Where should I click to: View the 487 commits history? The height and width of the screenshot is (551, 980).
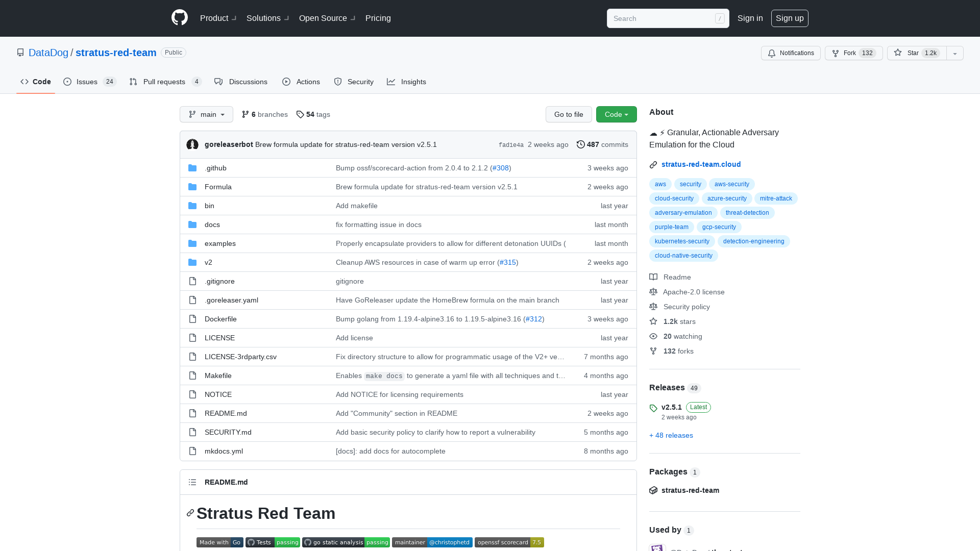click(602, 144)
